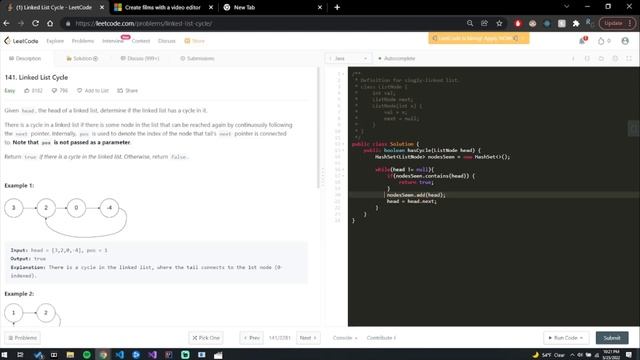The height and width of the screenshot is (360, 640).
Task: Open the Problems list button
Action: pyautogui.click(x=22, y=338)
